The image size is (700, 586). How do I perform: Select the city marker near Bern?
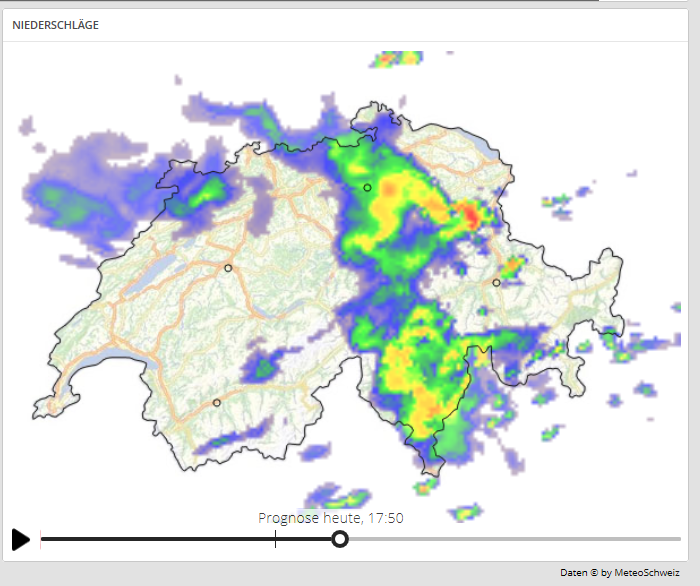click(x=228, y=268)
